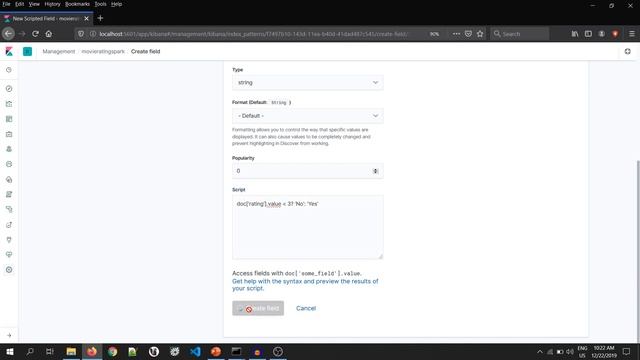Click the Firefox Search box

click(x=520, y=34)
